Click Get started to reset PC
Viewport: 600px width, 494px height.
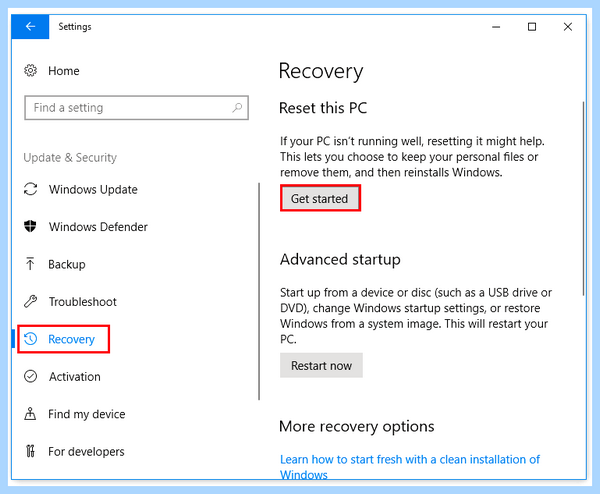(320, 198)
